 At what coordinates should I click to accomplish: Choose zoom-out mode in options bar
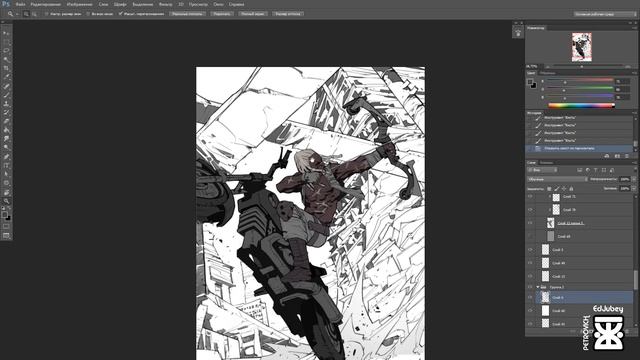tap(34, 14)
